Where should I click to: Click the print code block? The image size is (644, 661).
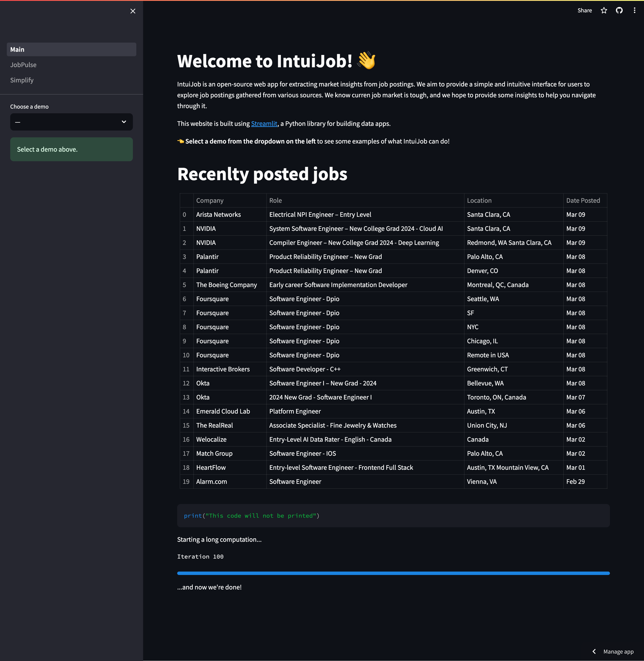tap(393, 516)
